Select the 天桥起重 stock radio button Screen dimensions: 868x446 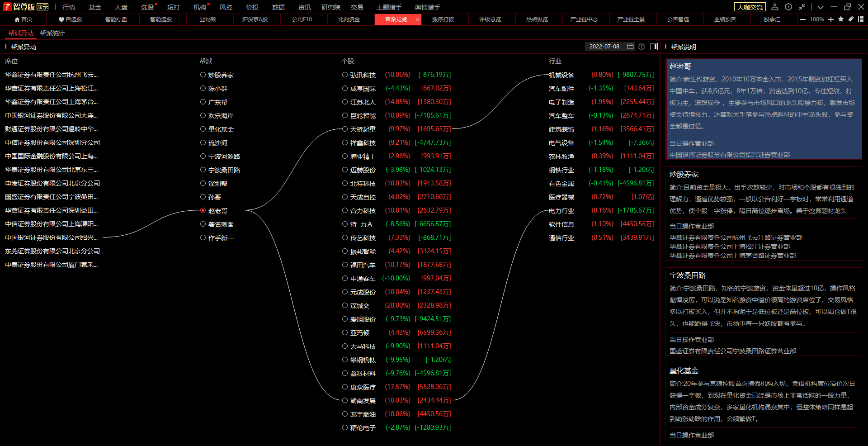coord(345,129)
